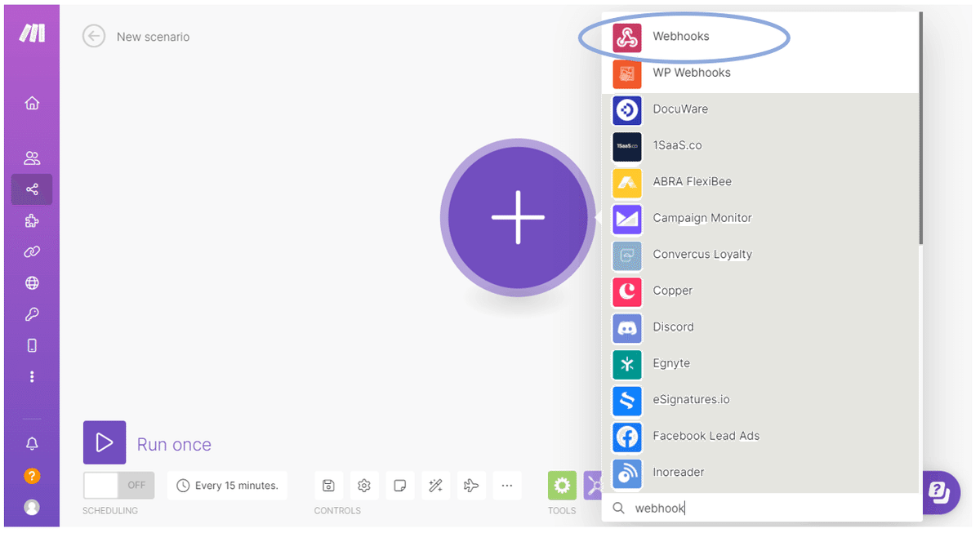Click the New scenario title
This screenshot has width=980, height=533.
[x=153, y=37]
